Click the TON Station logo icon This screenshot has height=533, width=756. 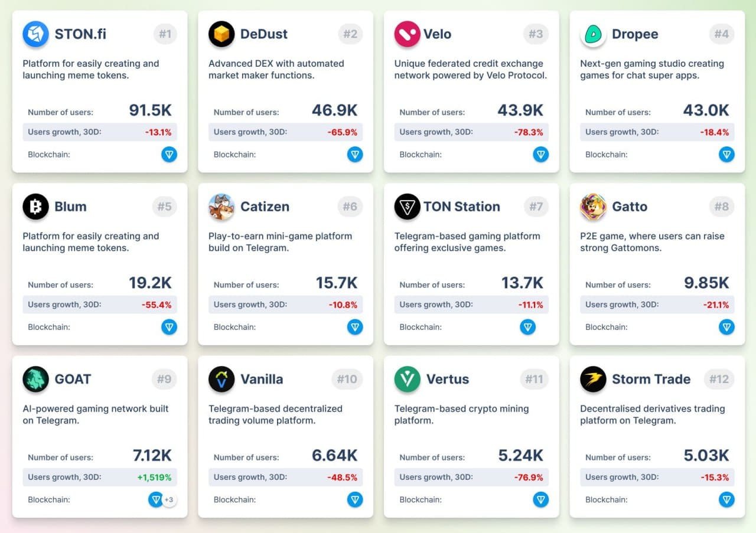(407, 207)
